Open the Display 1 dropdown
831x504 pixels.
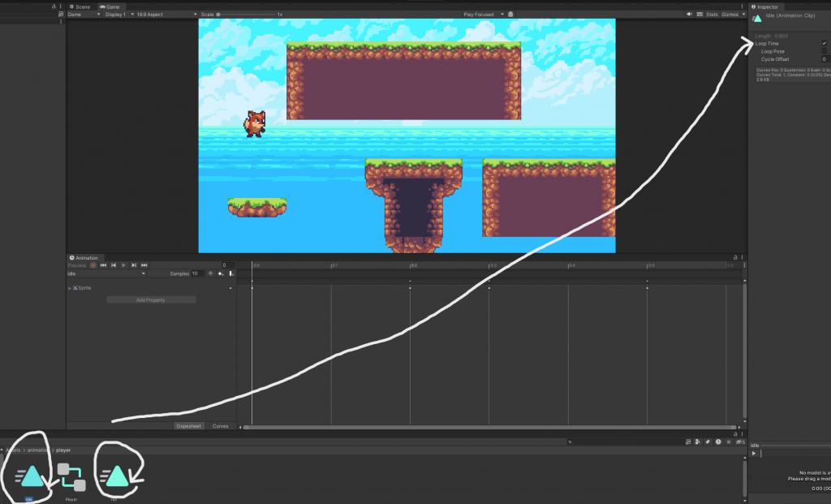coord(118,15)
